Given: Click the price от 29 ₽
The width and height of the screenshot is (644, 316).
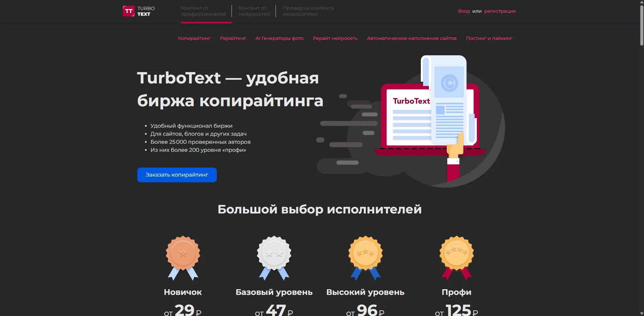Looking at the screenshot, I should click(183, 310).
